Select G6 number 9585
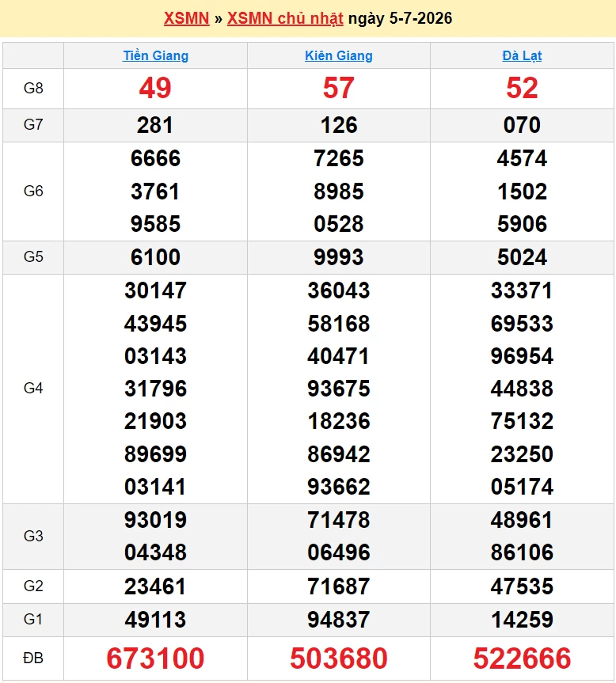The height and width of the screenshot is (683, 616). pos(155,224)
